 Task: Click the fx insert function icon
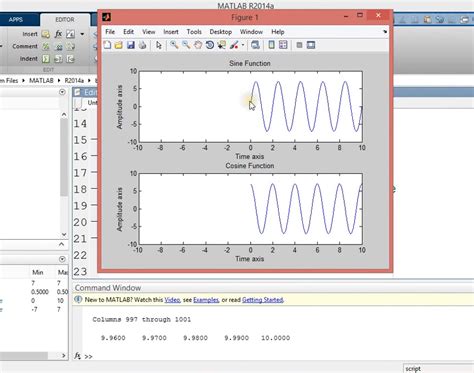click(58, 34)
